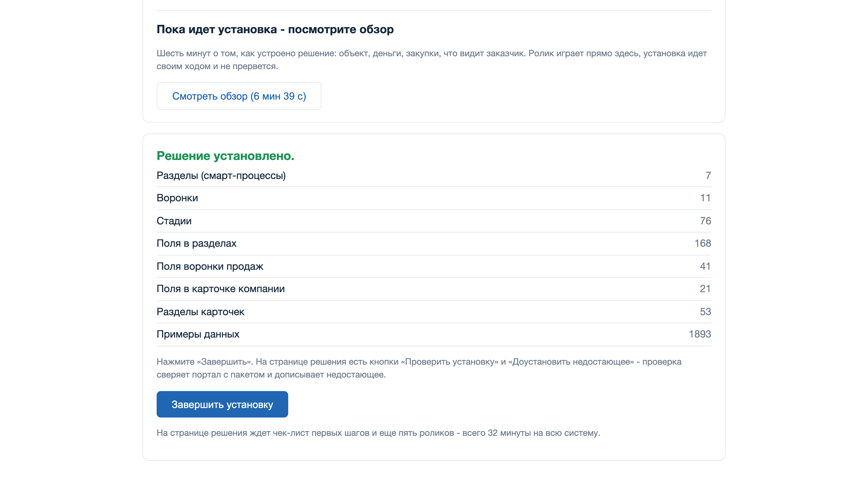The image size is (868, 488).
Task: Select the «Разделы (смарт-процессы)» row
Action: coord(434,176)
